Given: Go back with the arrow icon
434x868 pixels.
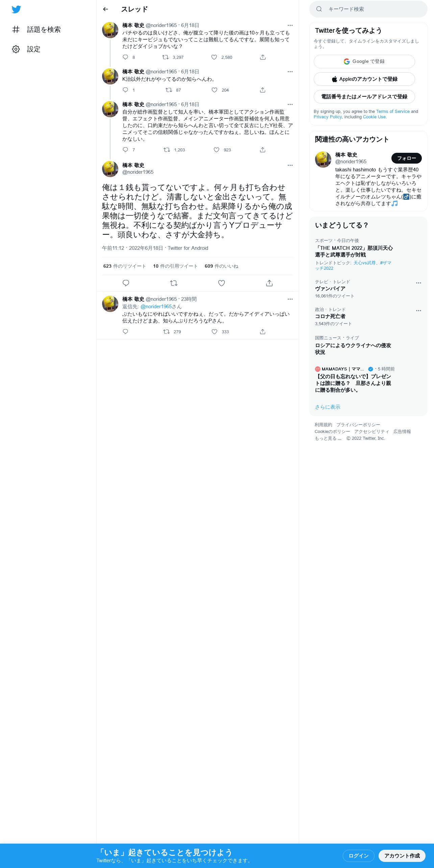Looking at the screenshot, I should 105,9.
